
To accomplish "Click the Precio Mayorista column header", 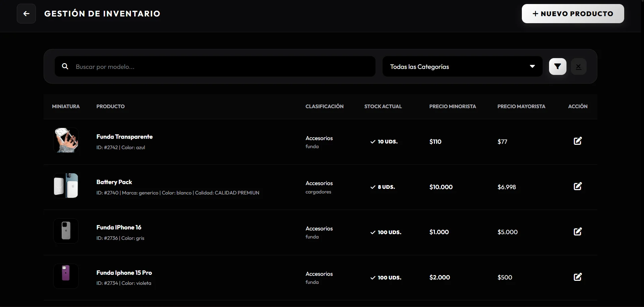I will click(521, 106).
